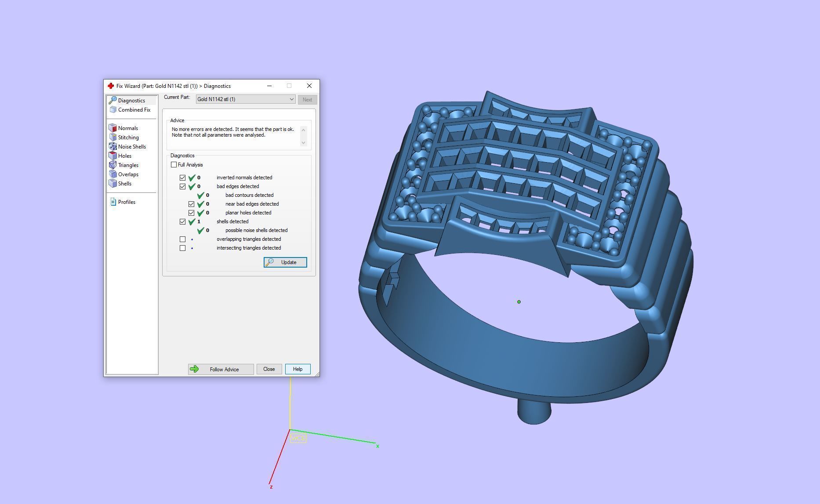
Task: Click the Follow Advice button
Action: point(221,369)
